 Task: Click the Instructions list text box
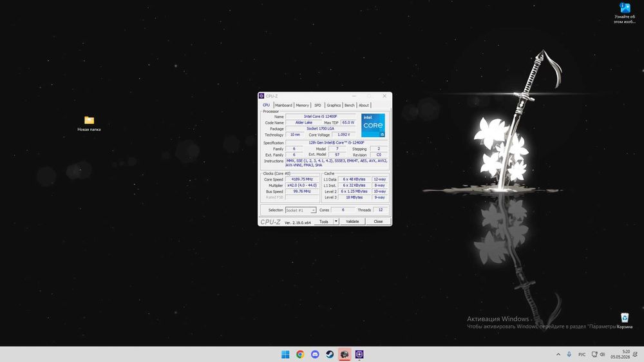[x=336, y=163]
